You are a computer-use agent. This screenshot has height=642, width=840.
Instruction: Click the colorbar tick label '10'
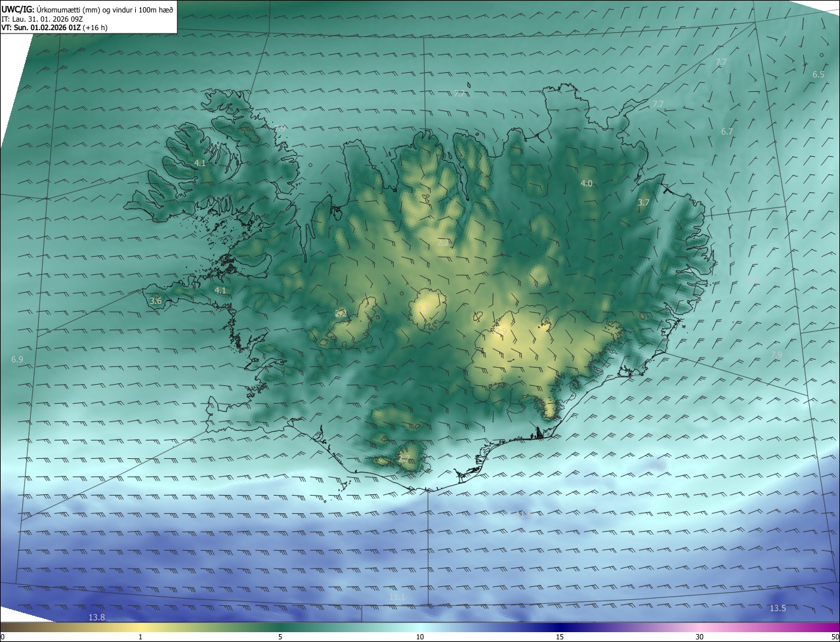420,637
